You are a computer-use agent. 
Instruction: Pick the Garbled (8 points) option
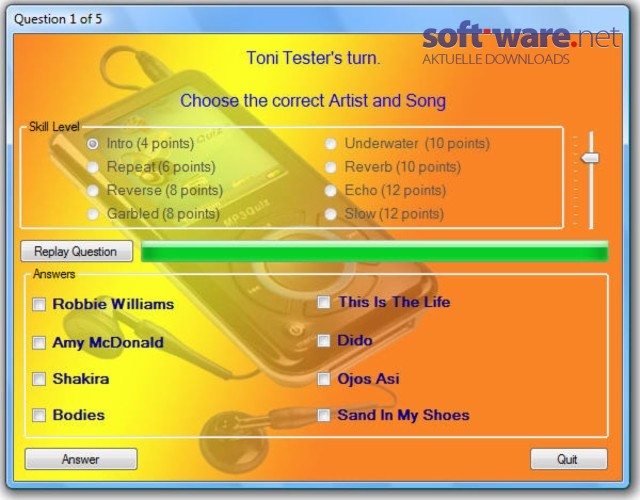click(93, 213)
